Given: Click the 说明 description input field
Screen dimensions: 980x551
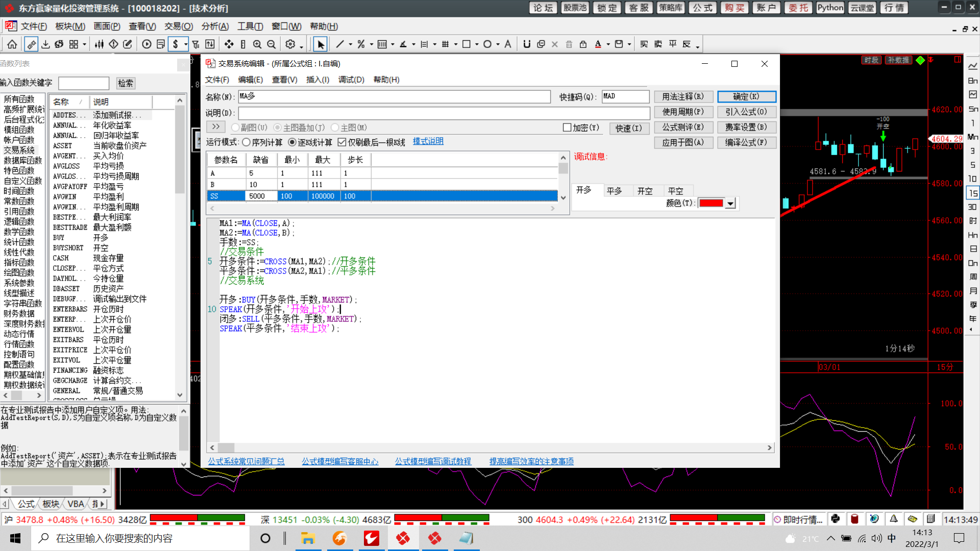Looking at the screenshot, I should pyautogui.click(x=444, y=113).
